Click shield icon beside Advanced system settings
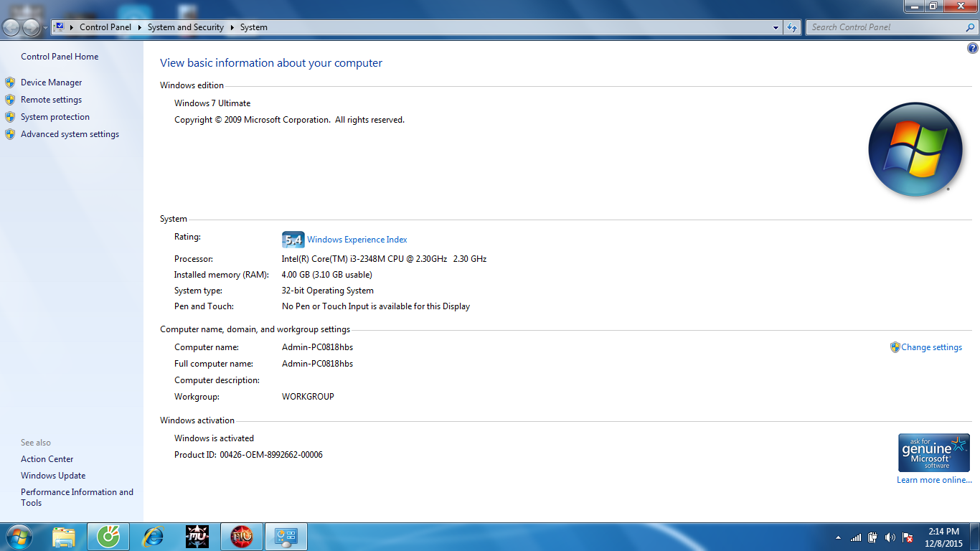Screen dimensions: 980x551 click(x=10, y=134)
